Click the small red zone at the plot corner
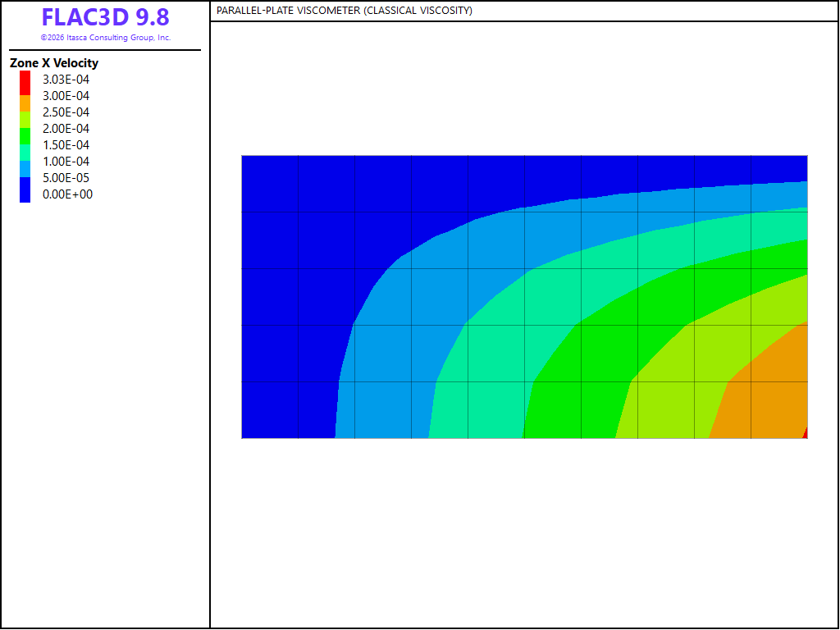This screenshot has width=840, height=630. coord(806,434)
